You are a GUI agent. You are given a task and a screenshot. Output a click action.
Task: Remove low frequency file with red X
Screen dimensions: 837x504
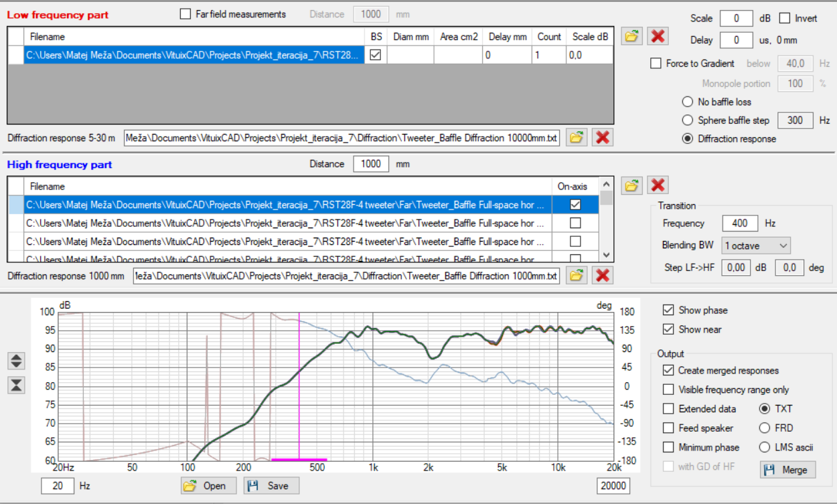point(658,36)
